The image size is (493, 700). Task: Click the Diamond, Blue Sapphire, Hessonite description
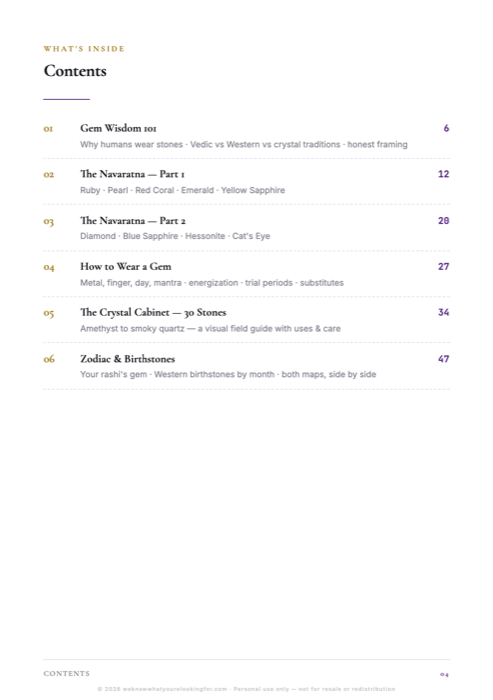tap(175, 236)
